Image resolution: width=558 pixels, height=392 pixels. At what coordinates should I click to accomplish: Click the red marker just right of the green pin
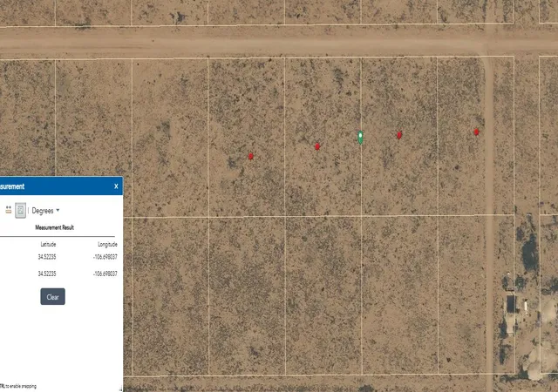399,135
